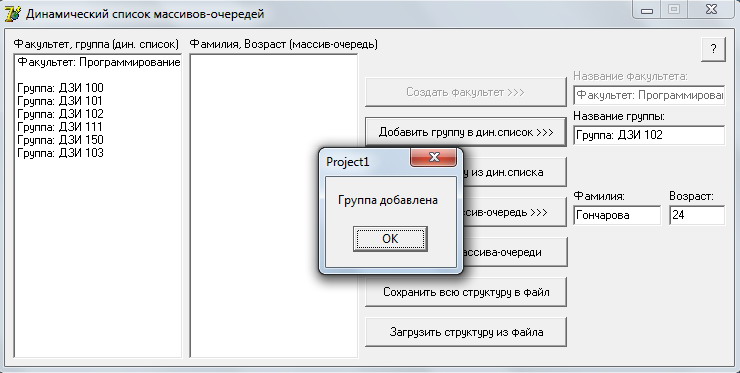Click OK in the Project1 dialog
The height and width of the screenshot is (373, 740).
[x=390, y=238]
